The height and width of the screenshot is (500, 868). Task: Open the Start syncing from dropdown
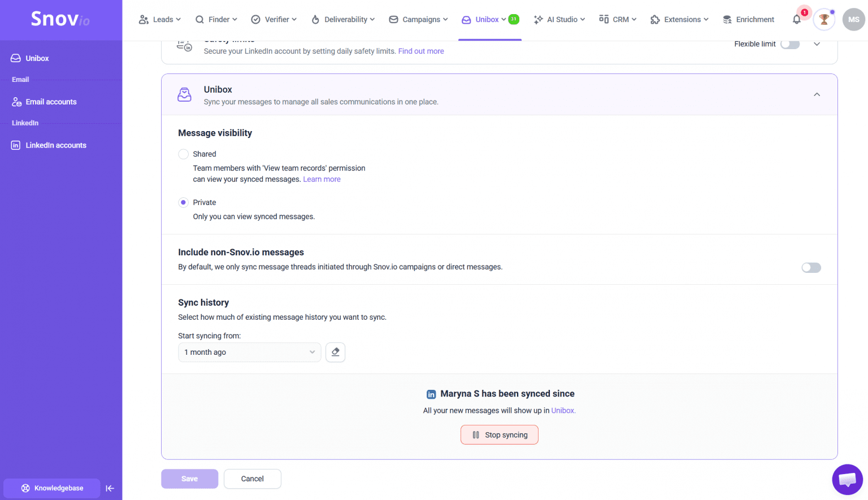(x=249, y=353)
